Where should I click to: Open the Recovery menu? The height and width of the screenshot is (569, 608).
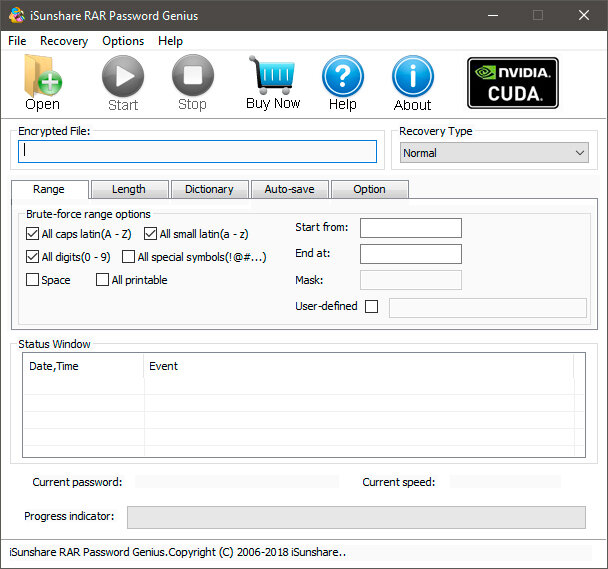(x=64, y=41)
